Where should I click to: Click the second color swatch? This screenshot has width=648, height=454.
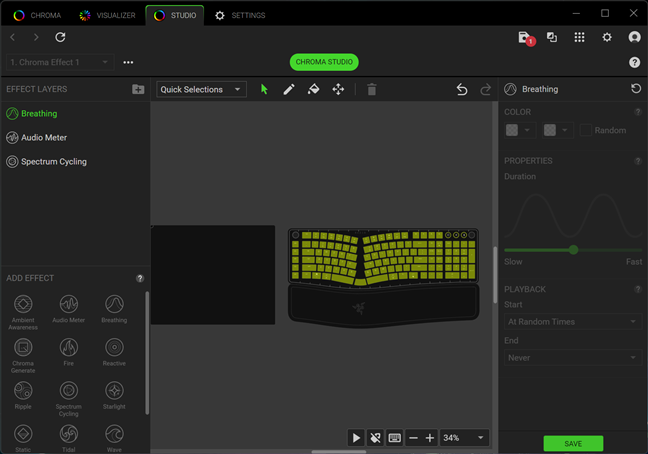[550, 130]
